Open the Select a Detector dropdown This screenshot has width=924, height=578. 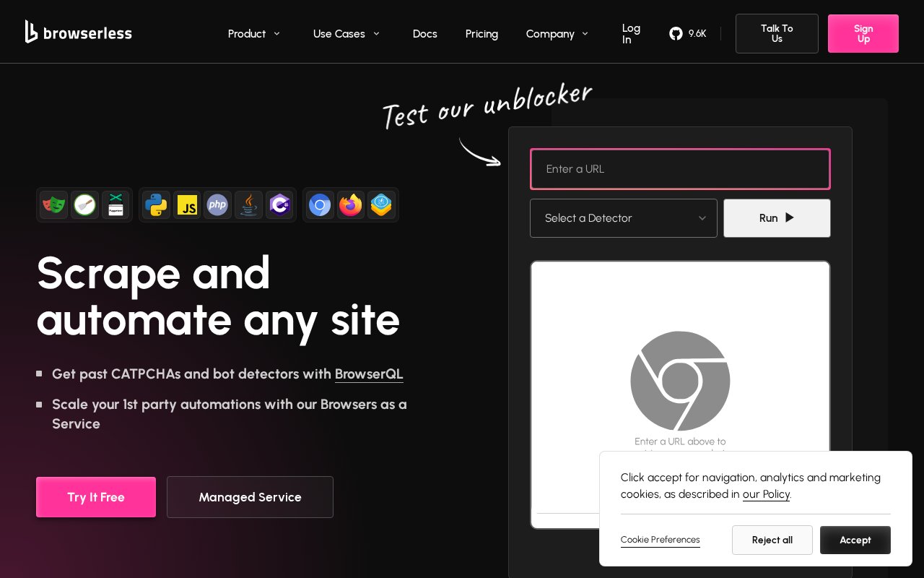(624, 218)
